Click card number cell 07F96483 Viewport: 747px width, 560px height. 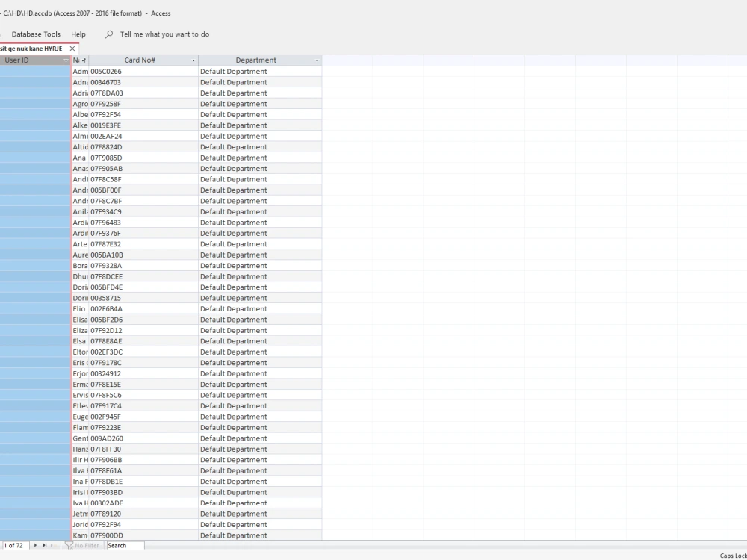pos(143,223)
